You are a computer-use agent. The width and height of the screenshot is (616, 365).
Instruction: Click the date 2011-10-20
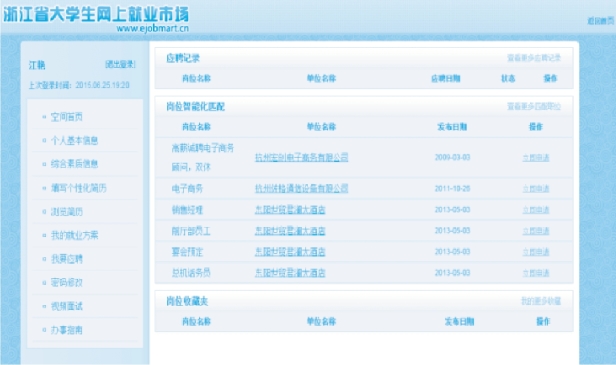click(452, 189)
